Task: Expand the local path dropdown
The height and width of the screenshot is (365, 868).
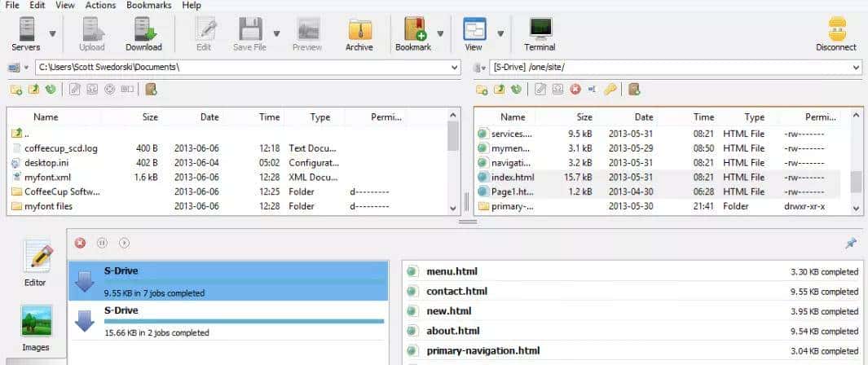Action: point(455,67)
